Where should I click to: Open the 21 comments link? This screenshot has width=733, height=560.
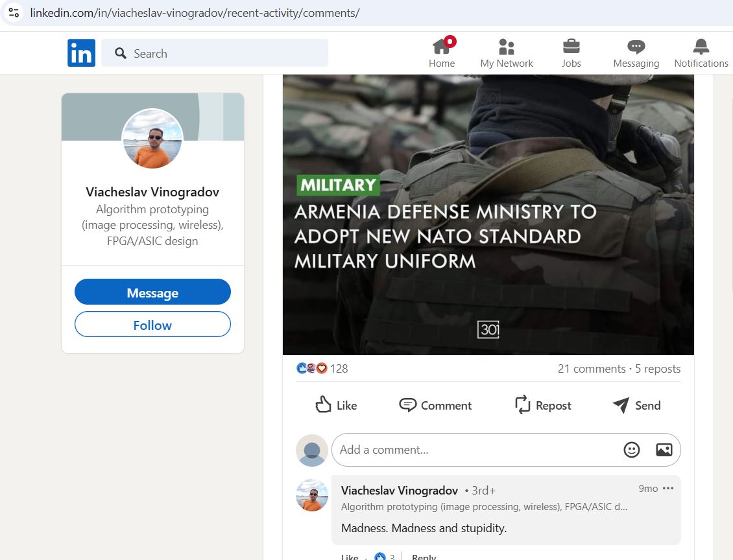[592, 369]
